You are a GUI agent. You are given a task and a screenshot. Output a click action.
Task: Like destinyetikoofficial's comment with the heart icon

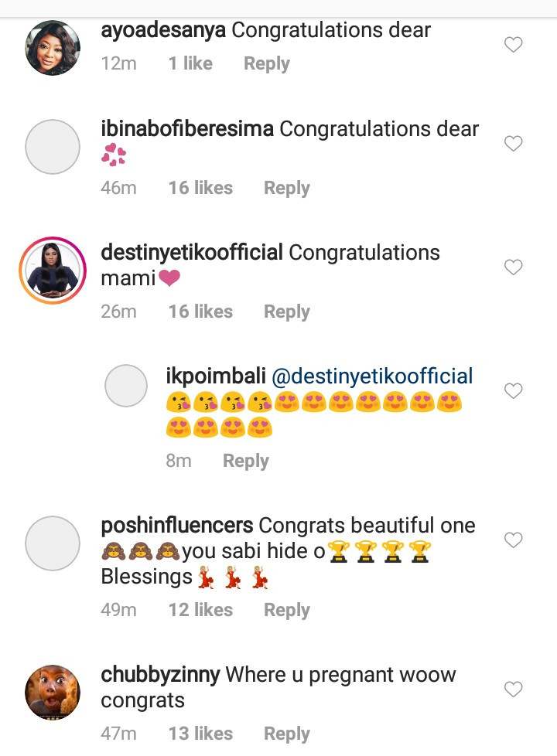(513, 267)
